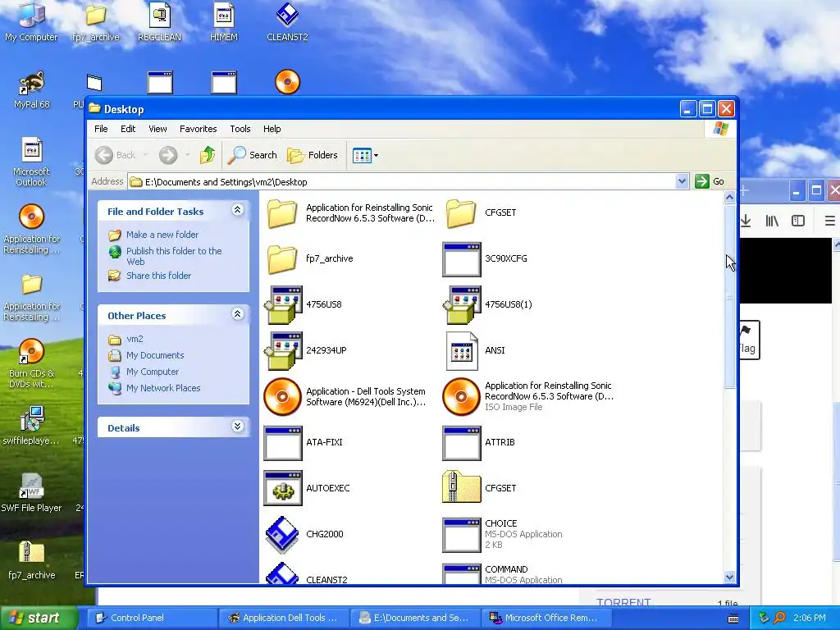
Task: Select the MyPal 68 desktop shortcut
Action: point(31,89)
